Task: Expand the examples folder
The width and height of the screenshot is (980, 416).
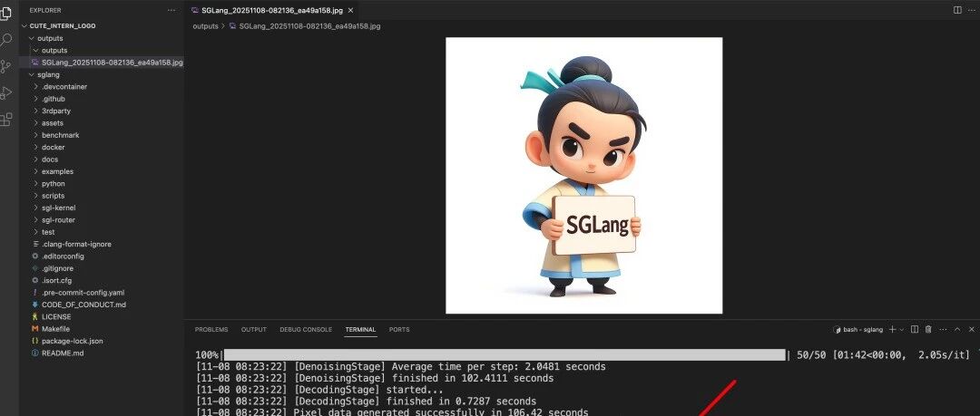Action: [57, 171]
